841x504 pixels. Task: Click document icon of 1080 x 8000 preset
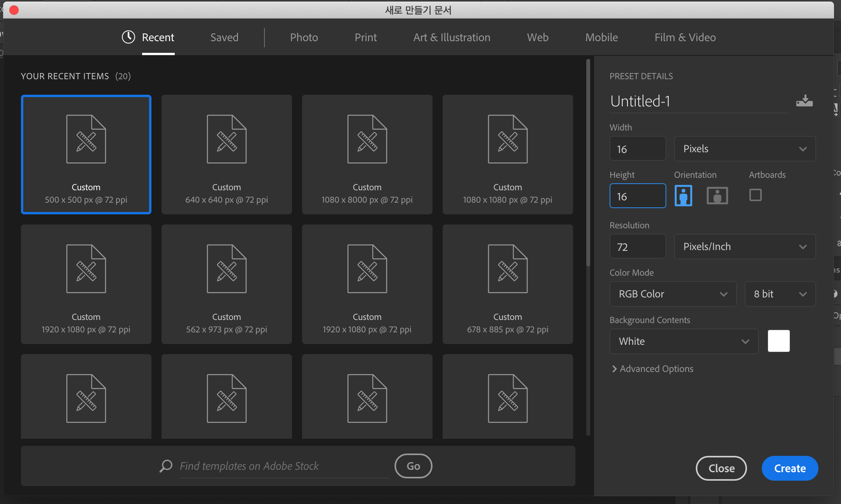click(x=367, y=139)
